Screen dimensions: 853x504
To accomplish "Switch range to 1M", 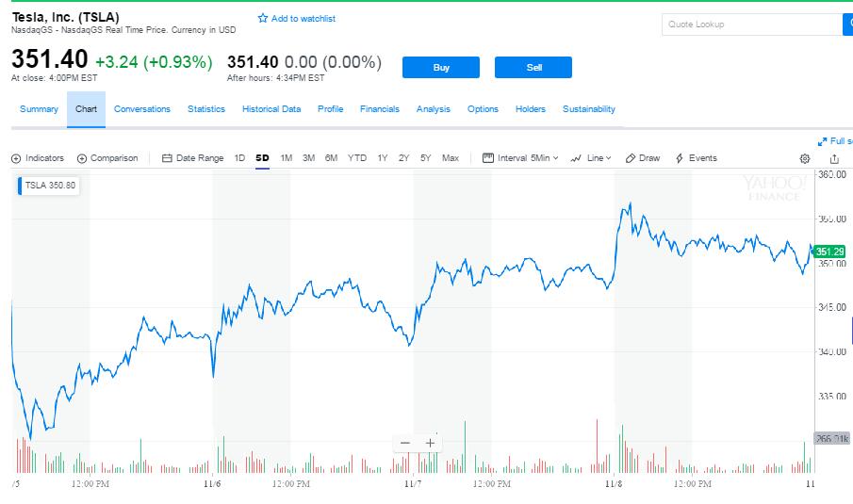I will pos(287,158).
